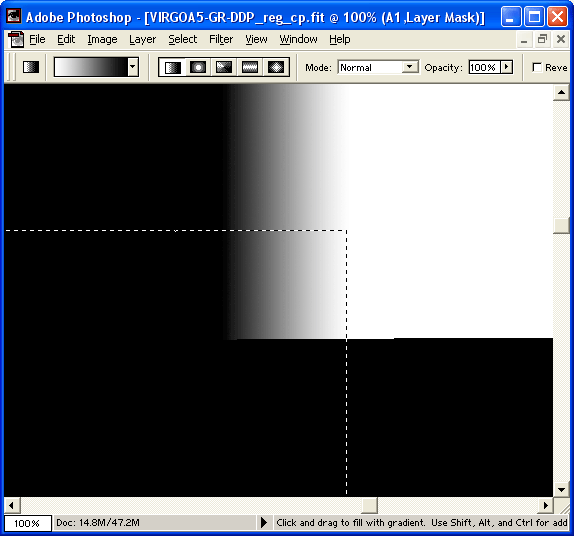Image resolution: width=574 pixels, height=536 pixels.
Task: Open the Gradient tool preset picker icon
Action: [x=31, y=67]
